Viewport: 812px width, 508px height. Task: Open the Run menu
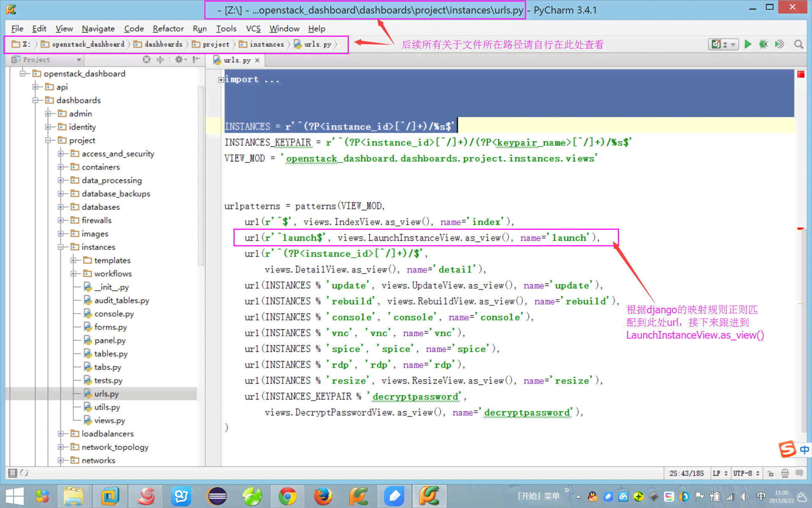(x=200, y=28)
